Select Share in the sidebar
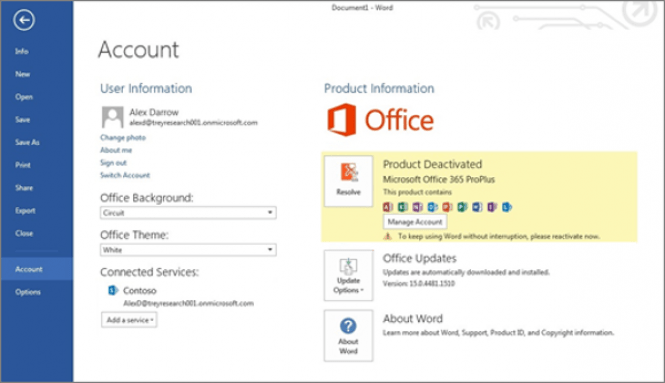 [24, 188]
